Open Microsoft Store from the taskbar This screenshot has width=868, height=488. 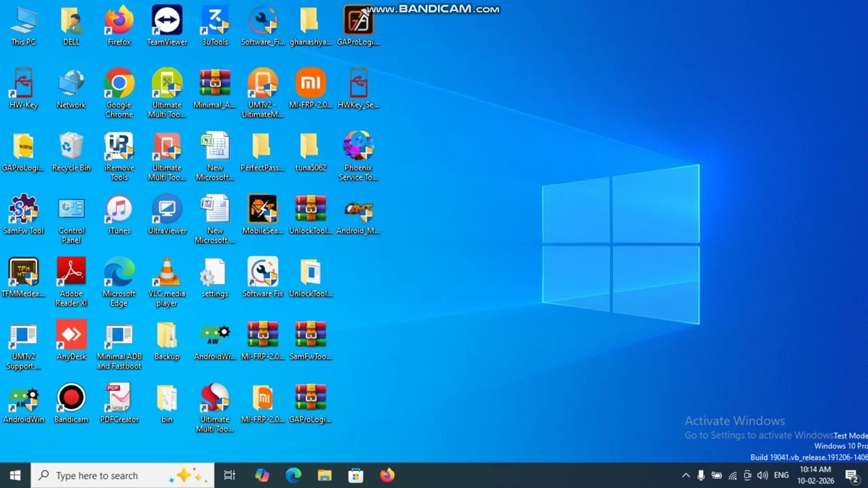coord(355,475)
